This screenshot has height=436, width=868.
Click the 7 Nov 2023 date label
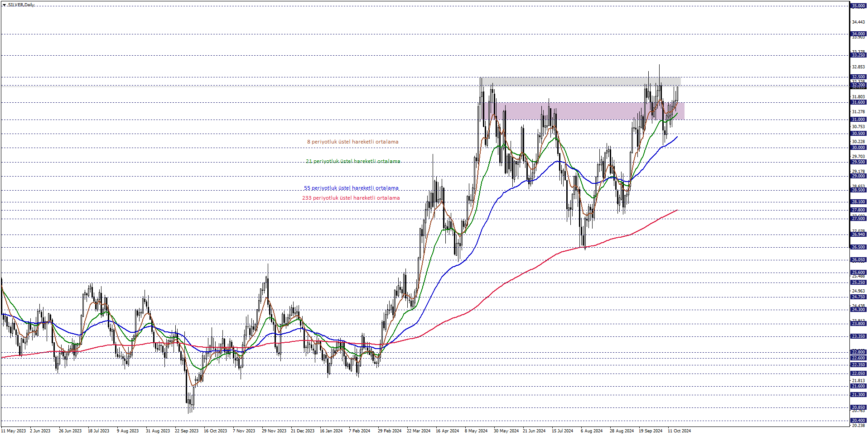point(244,431)
